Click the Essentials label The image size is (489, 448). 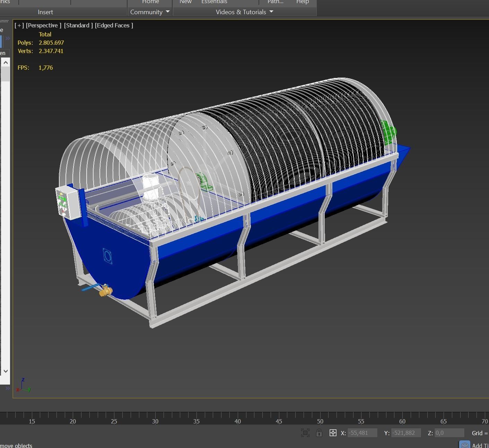click(214, 2)
